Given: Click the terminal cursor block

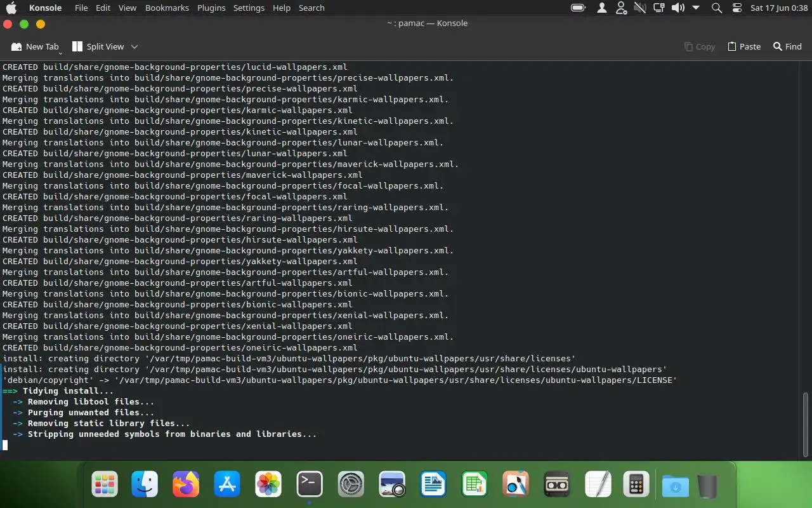Looking at the screenshot, I should coord(5,445).
